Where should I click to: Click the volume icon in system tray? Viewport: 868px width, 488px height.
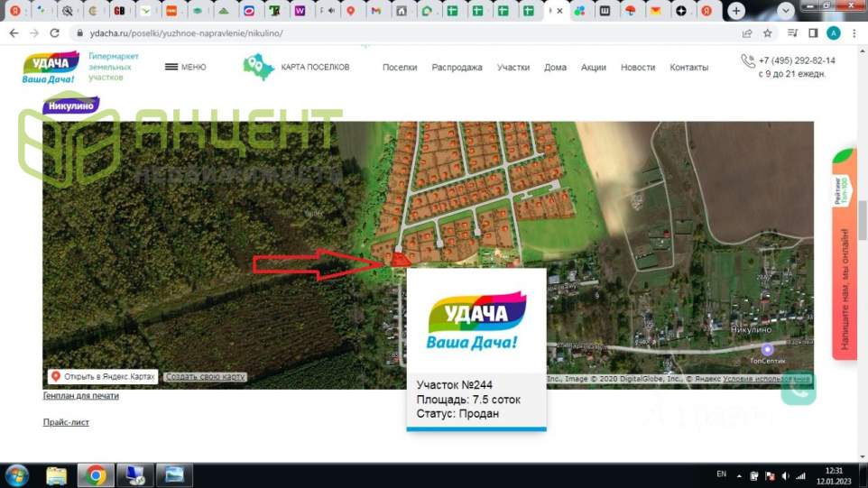point(786,474)
